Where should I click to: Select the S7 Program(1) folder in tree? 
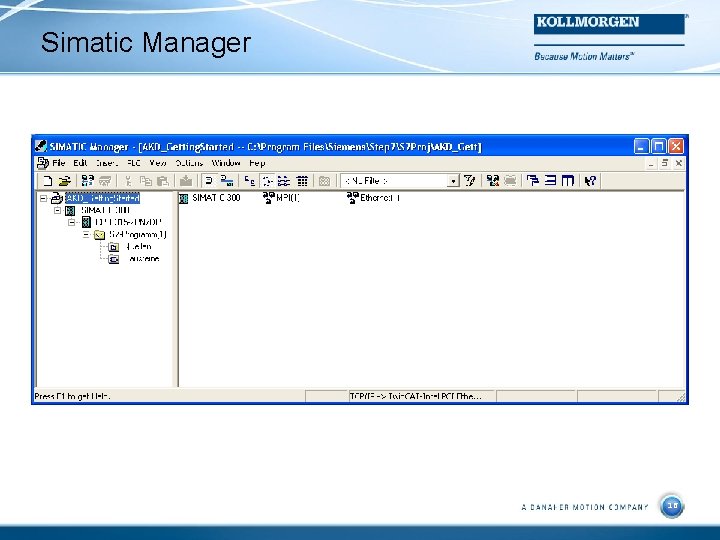pos(138,235)
